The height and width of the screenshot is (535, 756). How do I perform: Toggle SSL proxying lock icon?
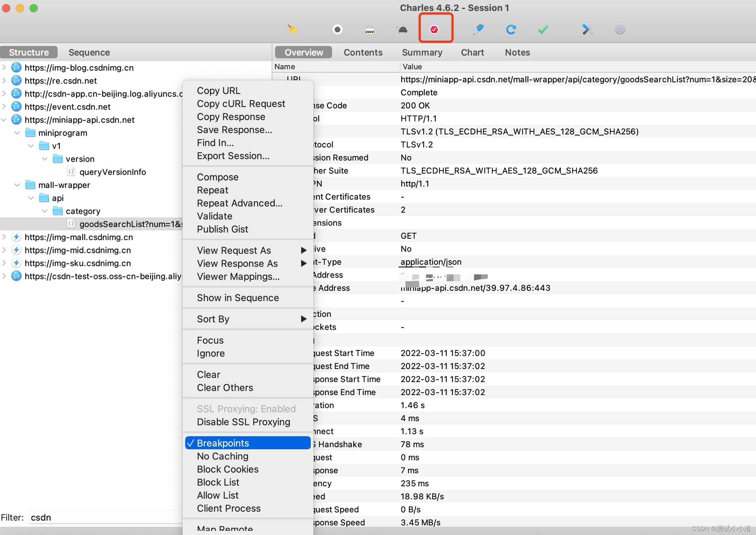click(369, 29)
